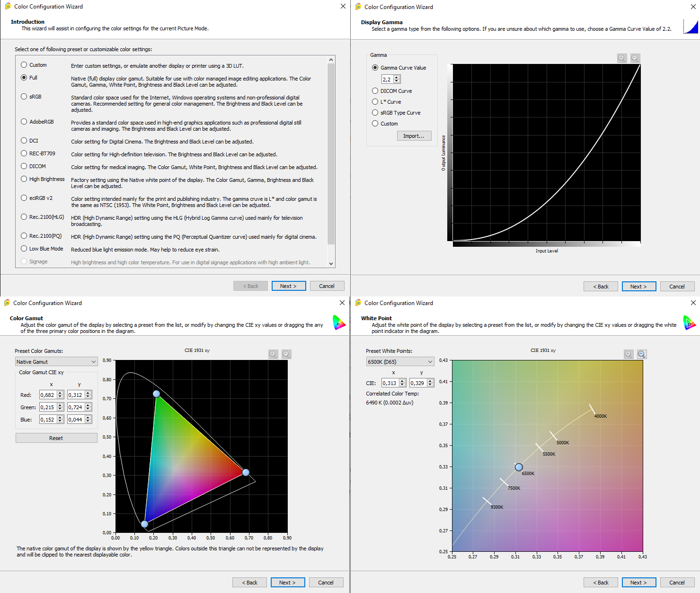The width and height of the screenshot is (700, 593).
Task: Click the CIE color icon in White Point header
Action: 690,323
